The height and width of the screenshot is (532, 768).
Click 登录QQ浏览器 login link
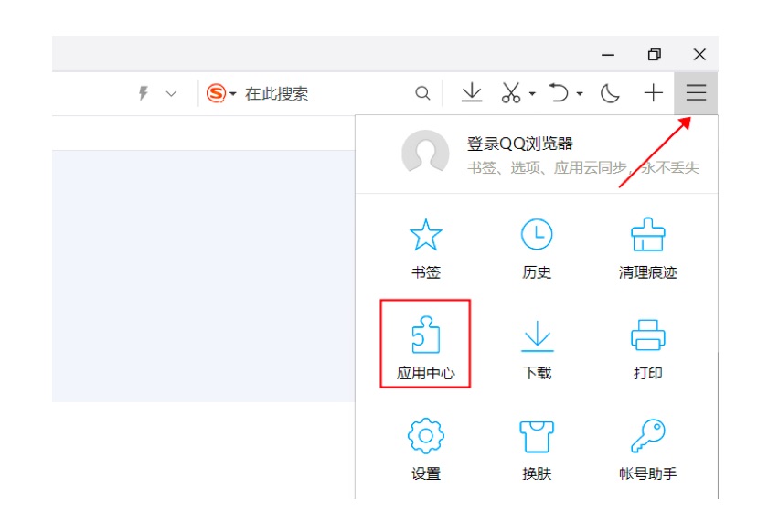click(x=519, y=144)
